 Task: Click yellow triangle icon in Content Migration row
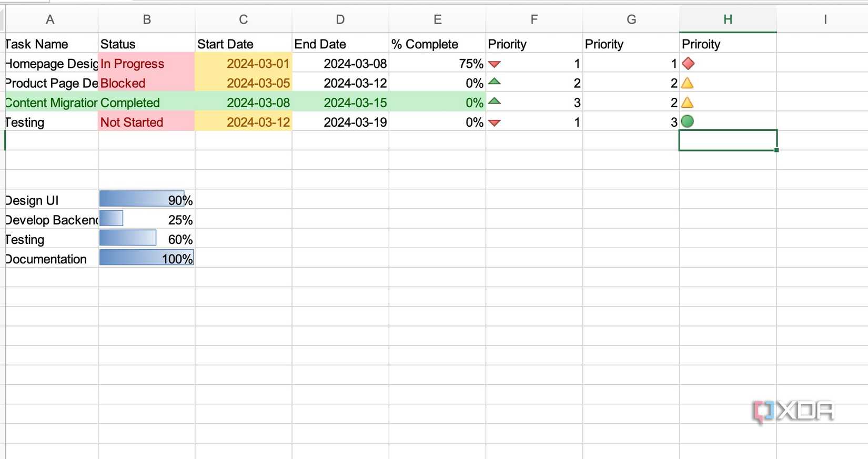[x=688, y=103]
